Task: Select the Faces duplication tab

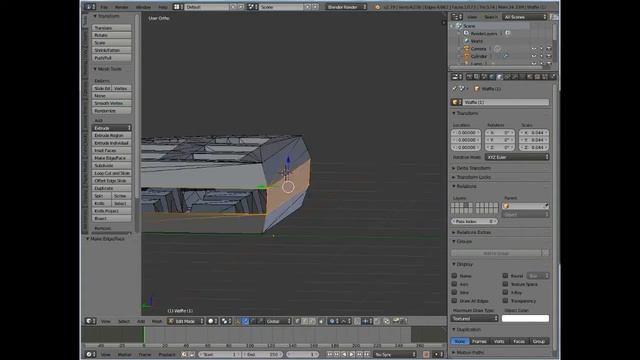Action: click(x=519, y=341)
